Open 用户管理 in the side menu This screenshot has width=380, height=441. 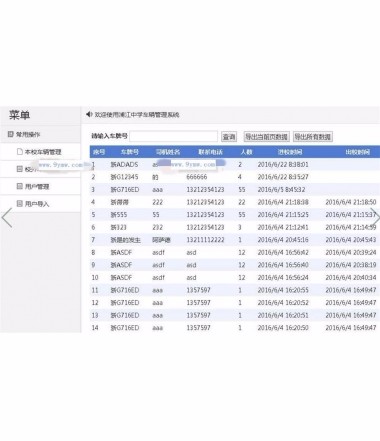tap(37, 186)
